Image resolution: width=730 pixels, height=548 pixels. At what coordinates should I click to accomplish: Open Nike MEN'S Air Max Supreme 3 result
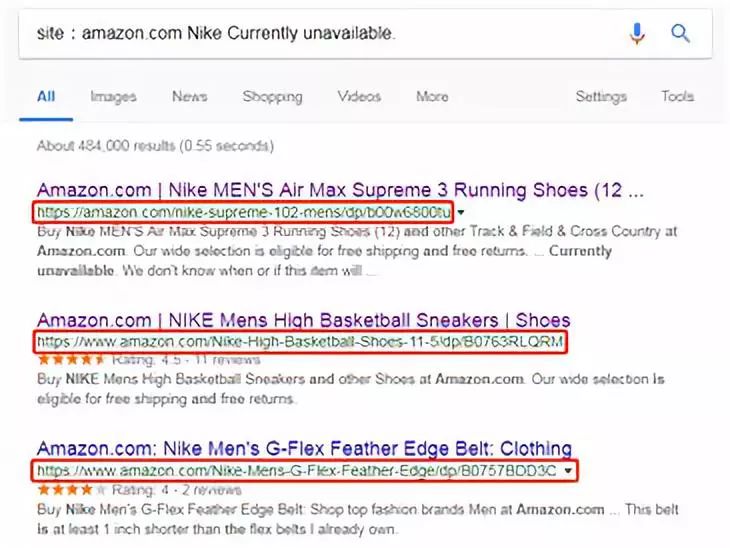(340, 190)
